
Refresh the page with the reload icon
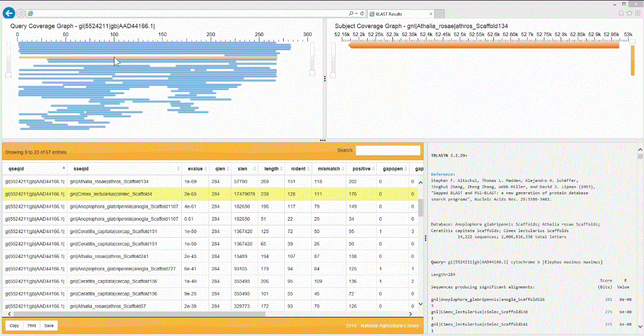pos(362,13)
